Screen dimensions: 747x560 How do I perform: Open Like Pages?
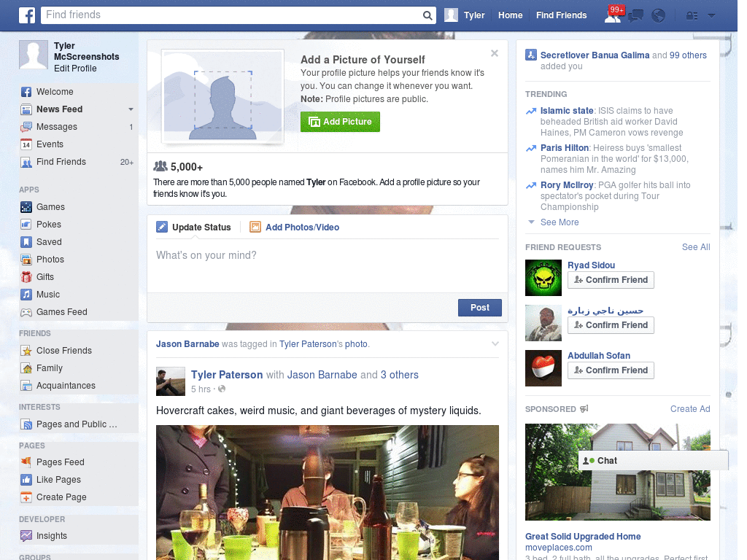tap(79, 480)
